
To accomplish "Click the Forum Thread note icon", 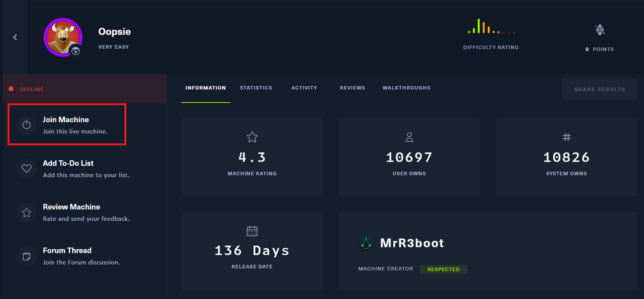I will tap(26, 256).
